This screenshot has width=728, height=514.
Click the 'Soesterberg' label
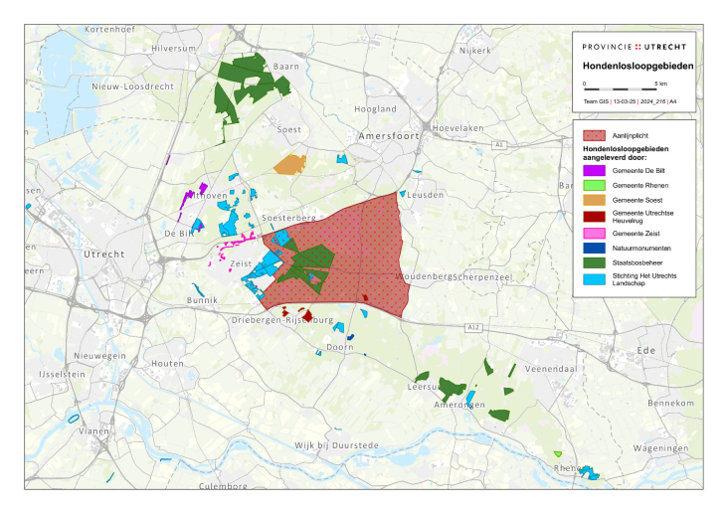pyautogui.click(x=288, y=218)
